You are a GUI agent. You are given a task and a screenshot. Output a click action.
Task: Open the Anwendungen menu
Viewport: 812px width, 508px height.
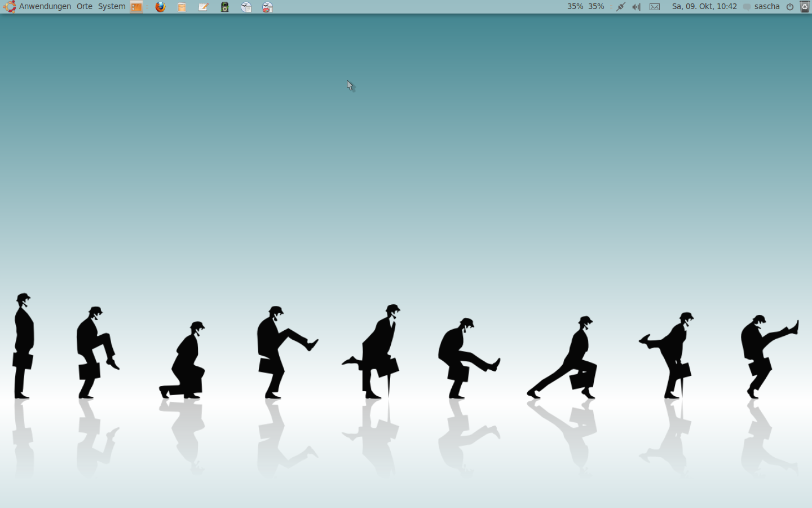pos(45,7)
